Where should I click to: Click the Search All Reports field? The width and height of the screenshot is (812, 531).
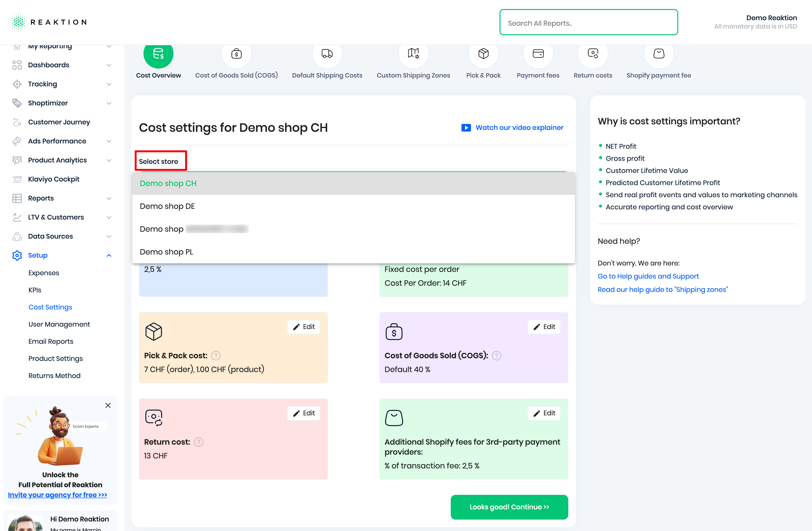588,23
